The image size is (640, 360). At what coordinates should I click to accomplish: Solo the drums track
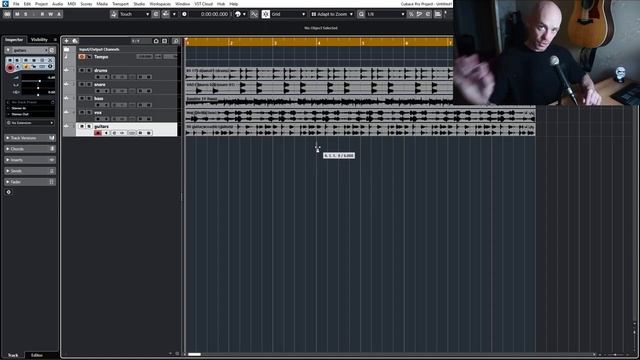(89, 71)
